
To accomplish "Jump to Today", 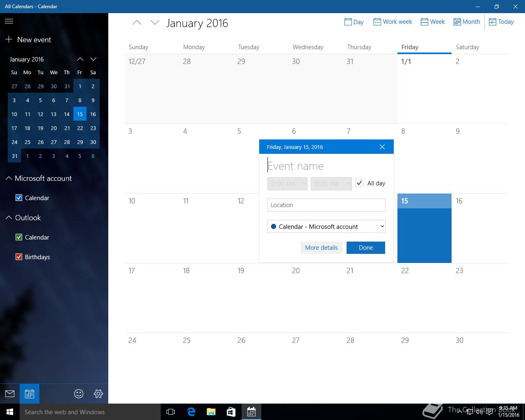I will pyautogui.click(x=501, y=22).
